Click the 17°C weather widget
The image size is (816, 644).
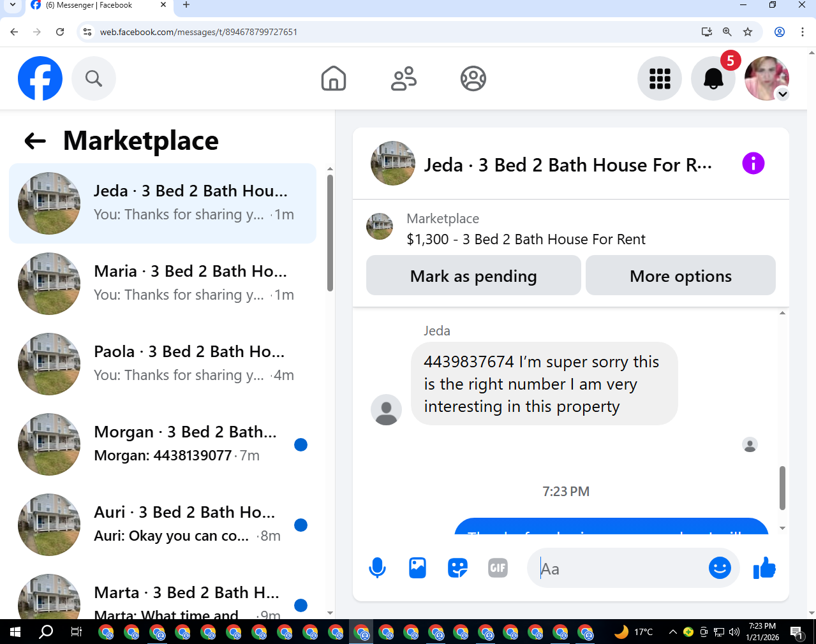[x=634, y=632]
